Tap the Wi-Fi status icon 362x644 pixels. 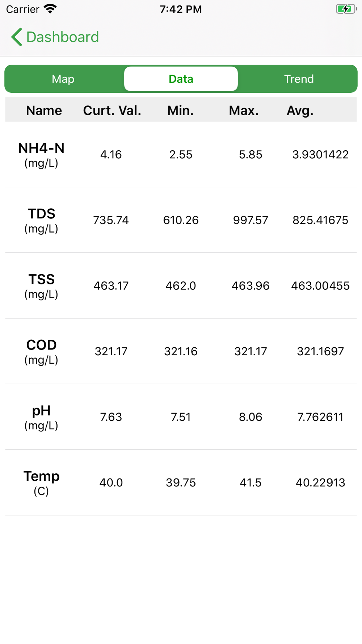(50, 9)
